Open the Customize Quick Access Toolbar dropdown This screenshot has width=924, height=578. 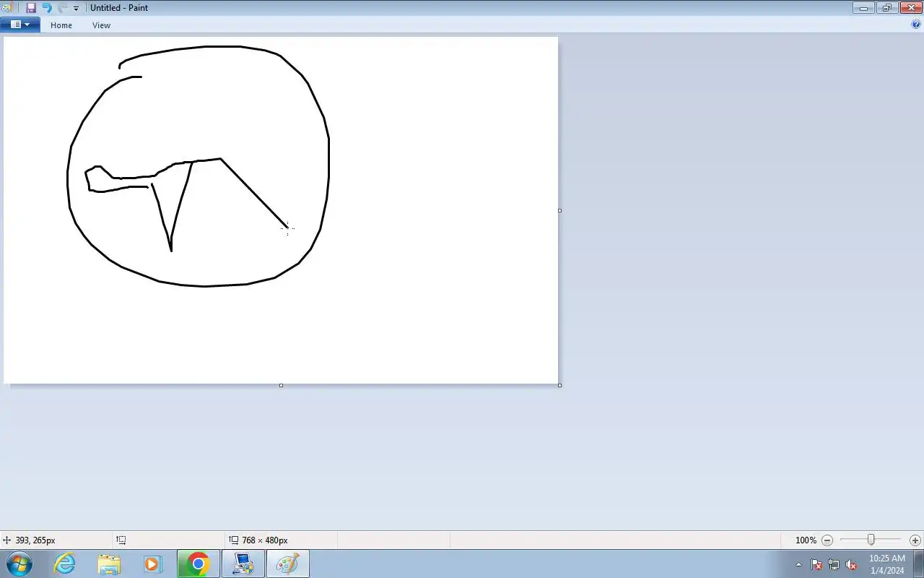(76, 9)
